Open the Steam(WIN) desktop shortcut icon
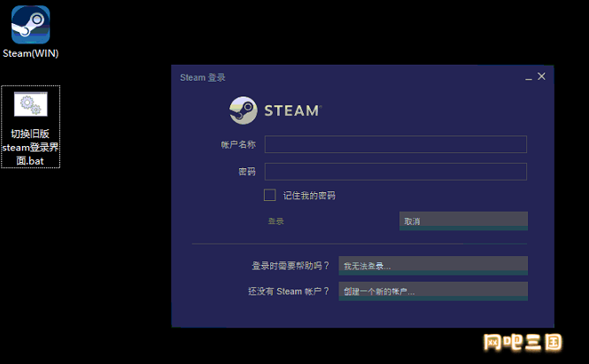This screenshot has width=589, height=364. 30,25
